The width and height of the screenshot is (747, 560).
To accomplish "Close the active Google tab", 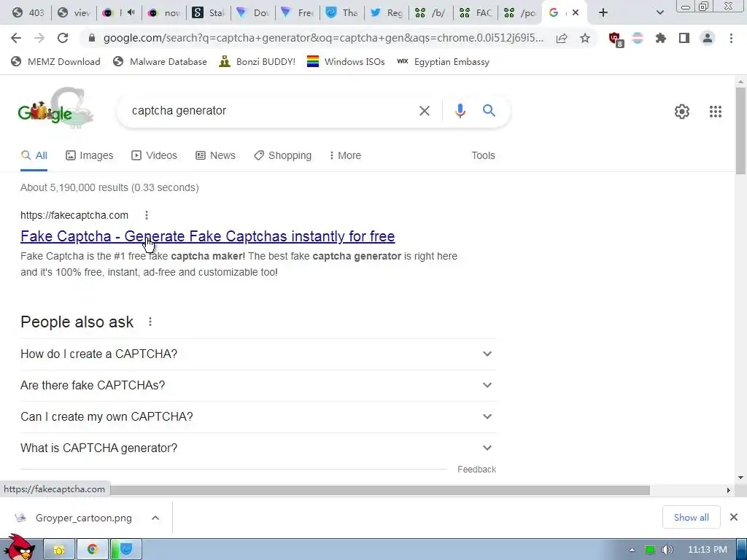I will (x=576, y=13).
